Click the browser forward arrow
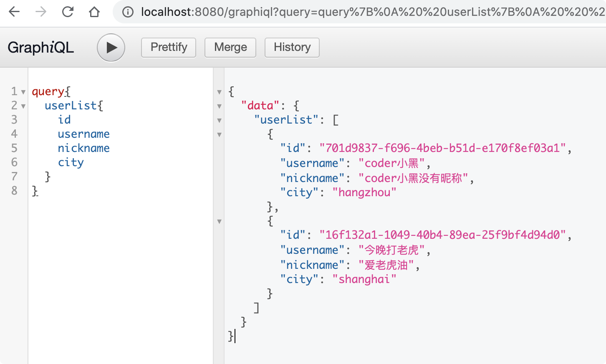This screenshot has height=364, width=606. point(41,12)
